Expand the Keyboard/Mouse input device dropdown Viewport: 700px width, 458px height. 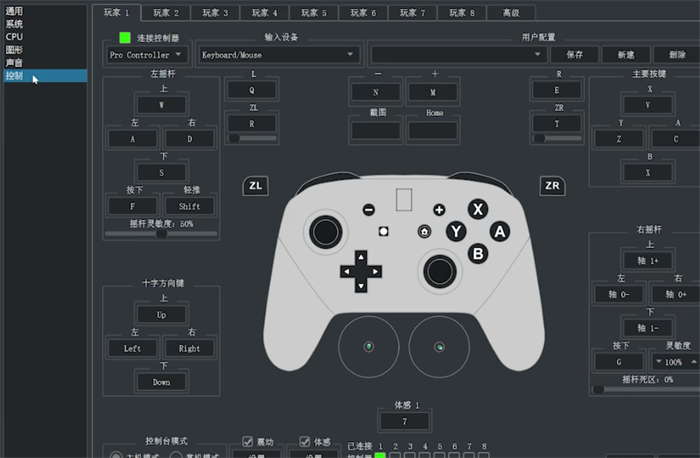(279, 55)
